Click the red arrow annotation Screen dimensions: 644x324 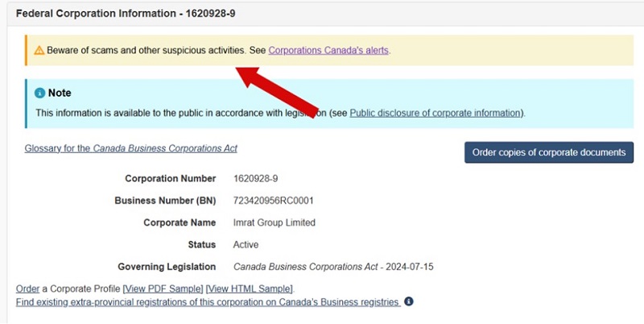pos(277,92)
